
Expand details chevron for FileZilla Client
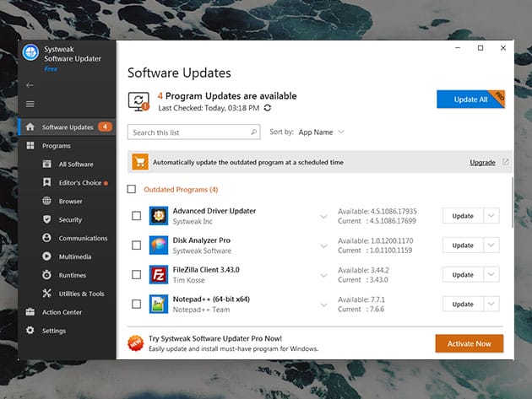(x=323, y=275)
